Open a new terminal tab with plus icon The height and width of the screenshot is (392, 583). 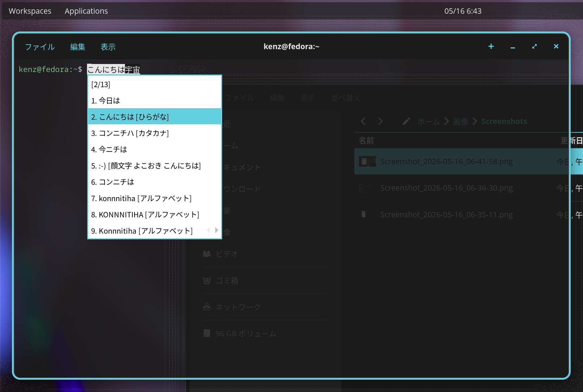(x=491, y=46)
